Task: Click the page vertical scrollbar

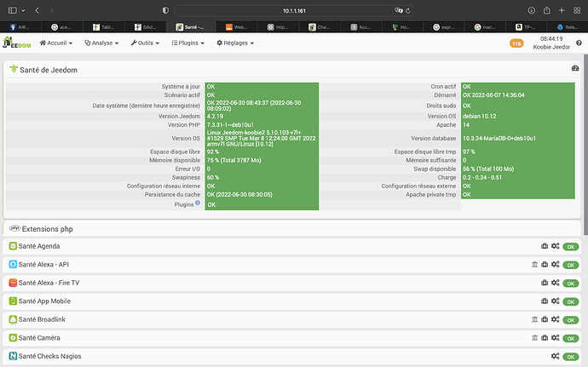Action: (585, 145)
